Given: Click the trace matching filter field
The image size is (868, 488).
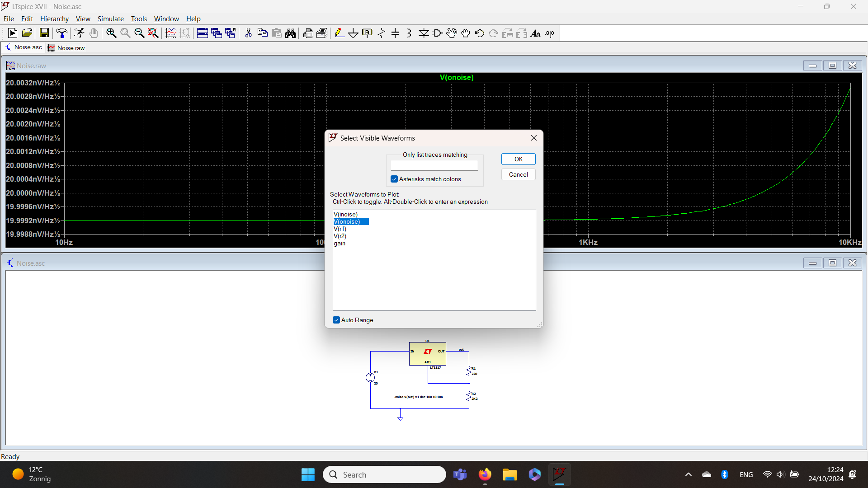Looking at the screenshot, I should click(434, 165).
